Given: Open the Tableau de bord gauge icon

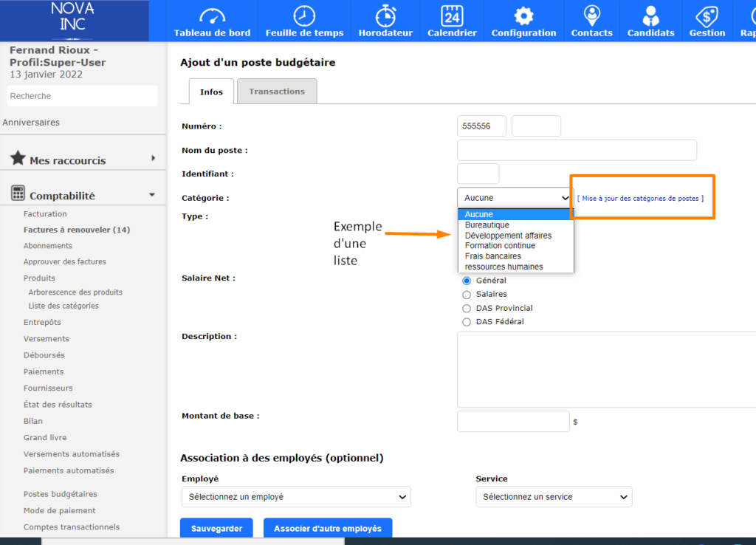Looking at the screenshot, I should (212, 16).
